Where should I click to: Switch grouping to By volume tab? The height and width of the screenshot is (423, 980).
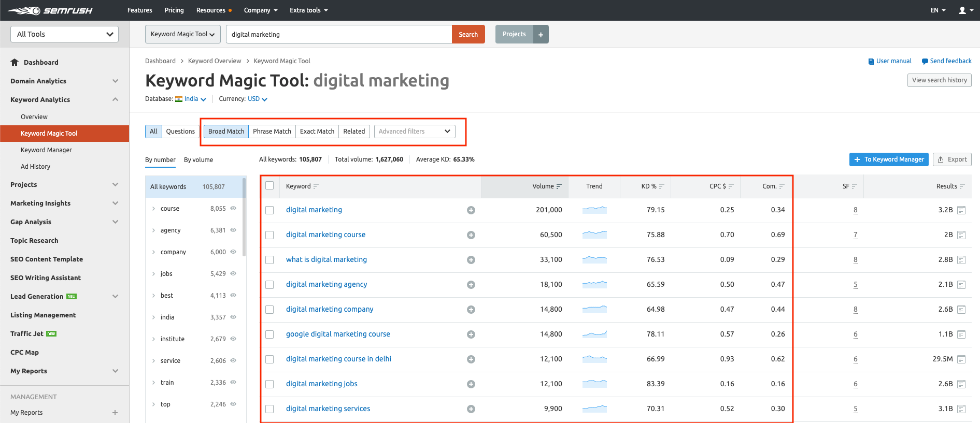click(x=198, y=160)
